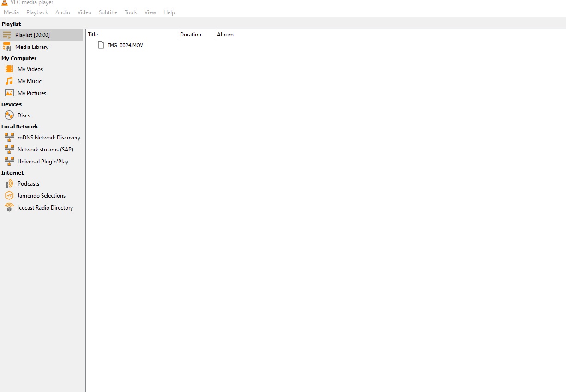Click the My Videos film icon
This screenshot has width=566, height=392.
tap(9, 69)
